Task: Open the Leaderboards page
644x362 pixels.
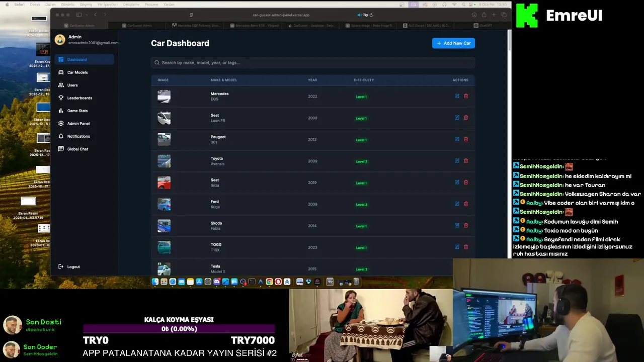Action: pos(85,98)
